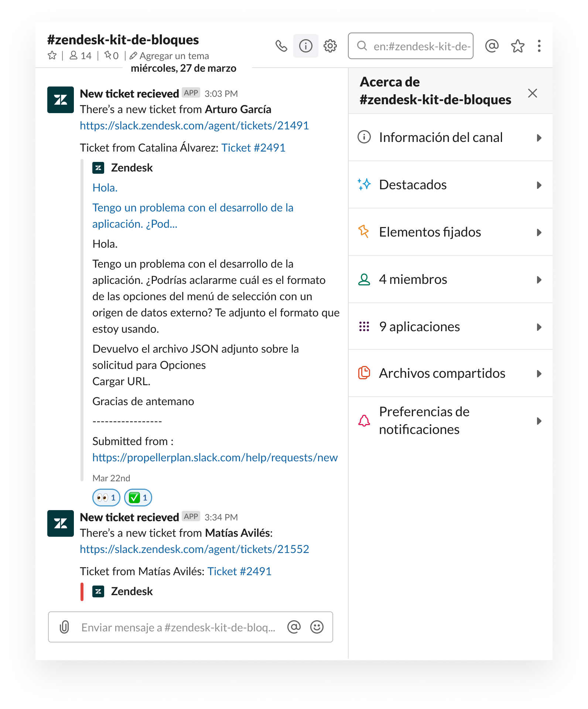Toggle the green checkmark reaction
The width and height of the screenshot is (588, 709).
138,498
